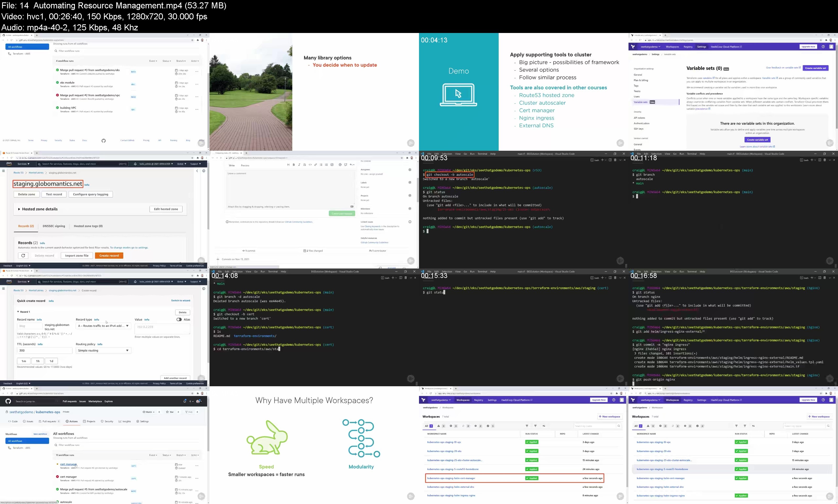Open the GitHub notifications bell
Screen dimensions: 838x504
pyautogui.click(x=185, y=401)
